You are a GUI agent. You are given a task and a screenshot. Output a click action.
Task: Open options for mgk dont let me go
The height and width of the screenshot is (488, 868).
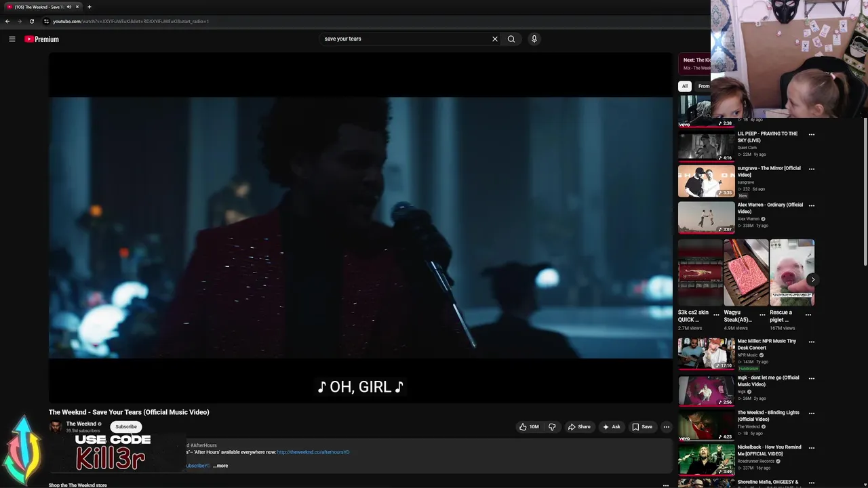(x=812, y=378)
